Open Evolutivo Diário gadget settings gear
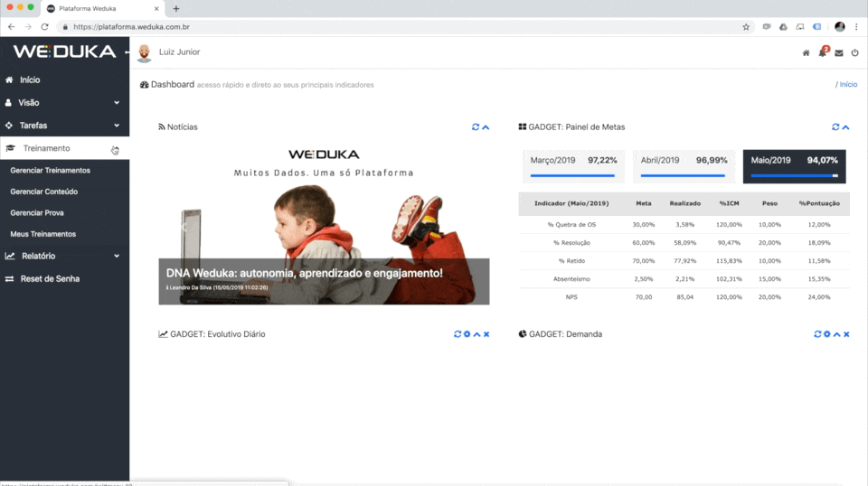This screenshot has height=486, width=868. (467, 334)
